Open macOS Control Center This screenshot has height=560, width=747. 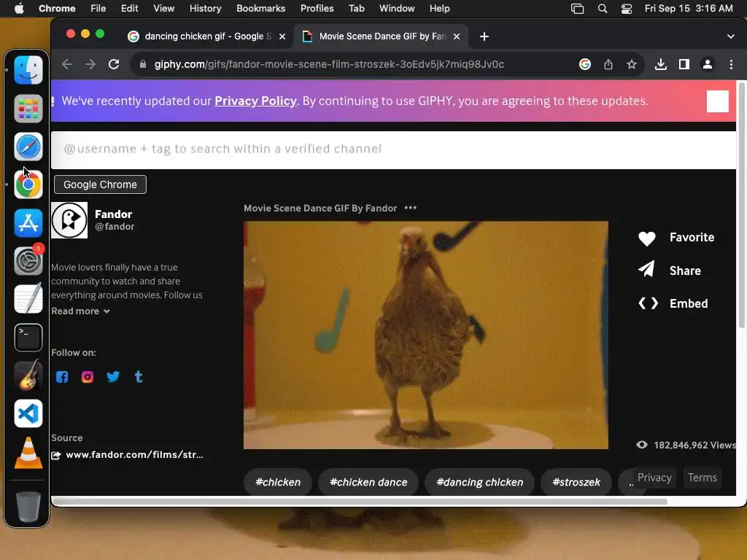coord(627,9)
